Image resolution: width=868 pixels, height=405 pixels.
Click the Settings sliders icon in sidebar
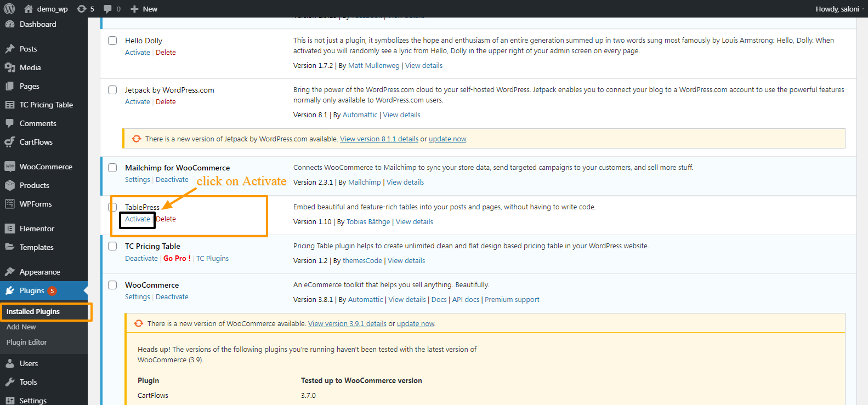(x=9, y=401)
